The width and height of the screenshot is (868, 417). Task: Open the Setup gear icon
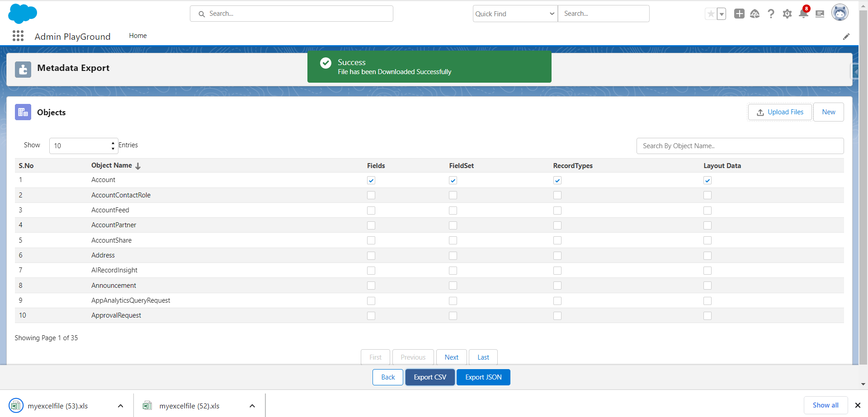tap(787, 14)
